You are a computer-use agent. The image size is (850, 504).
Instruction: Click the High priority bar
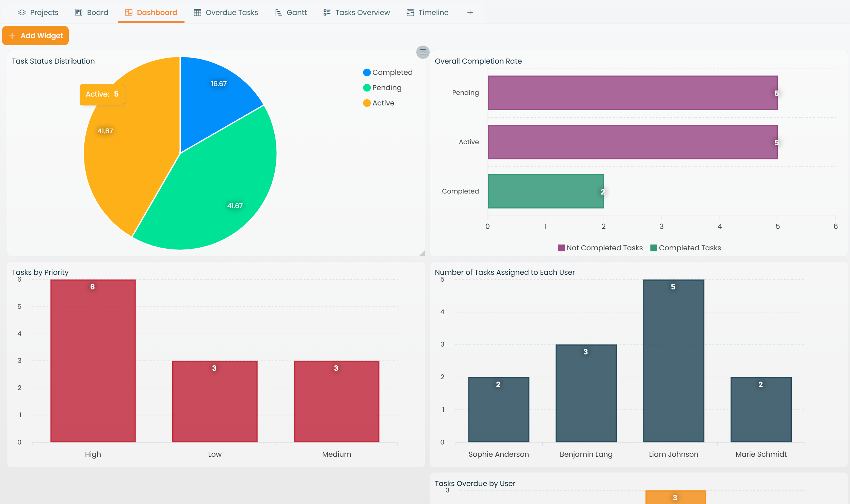(x=93, y=361)
